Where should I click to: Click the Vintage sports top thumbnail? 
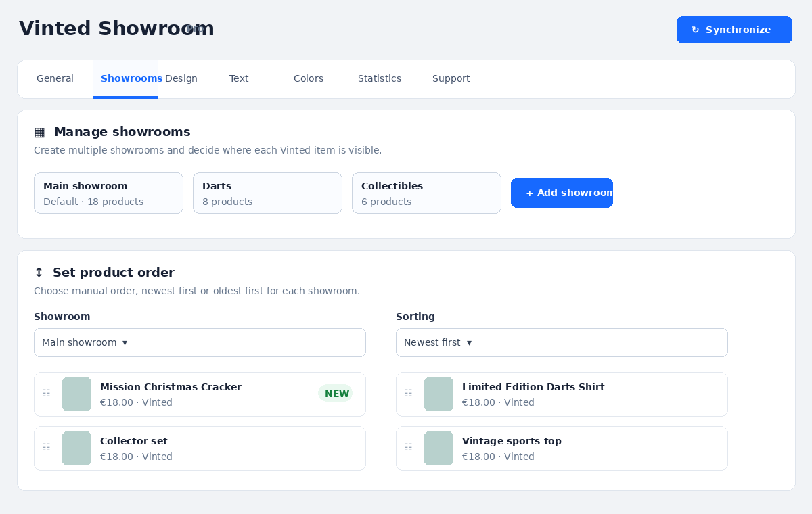(x=438, y=448)
